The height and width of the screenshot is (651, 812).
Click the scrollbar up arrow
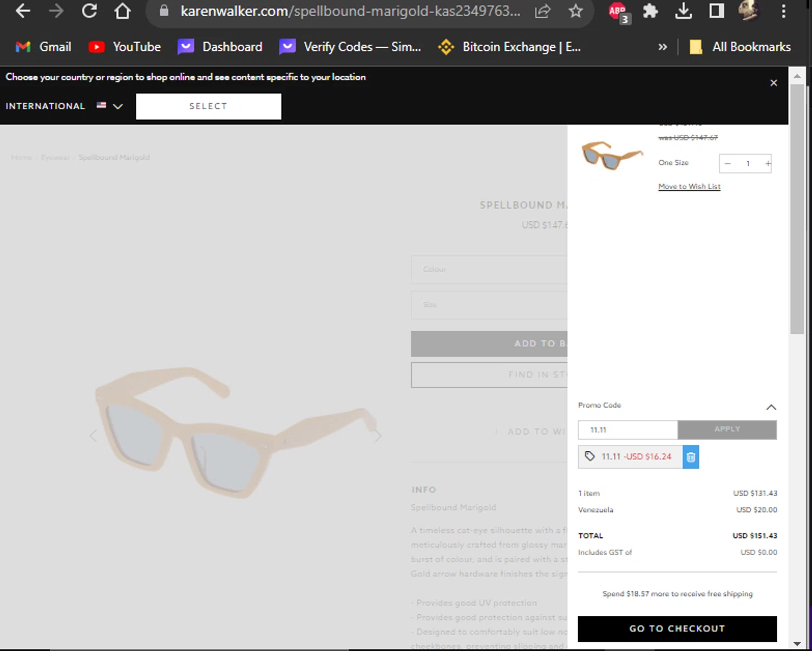[797, 76]
